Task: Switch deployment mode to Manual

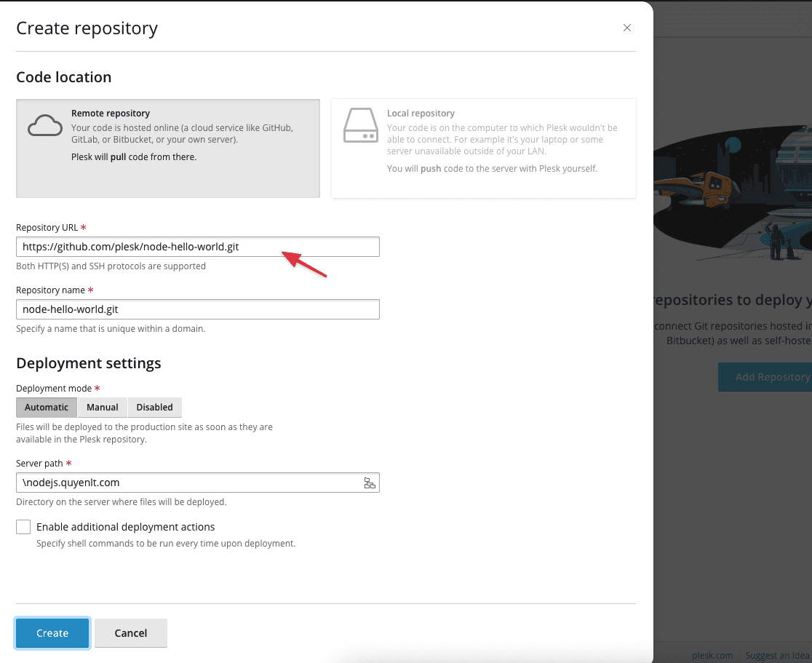Action: (103, 408)
